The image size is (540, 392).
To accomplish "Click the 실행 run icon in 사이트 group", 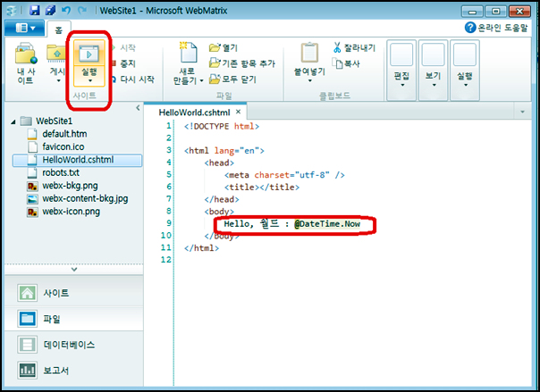I will [89, 54].
